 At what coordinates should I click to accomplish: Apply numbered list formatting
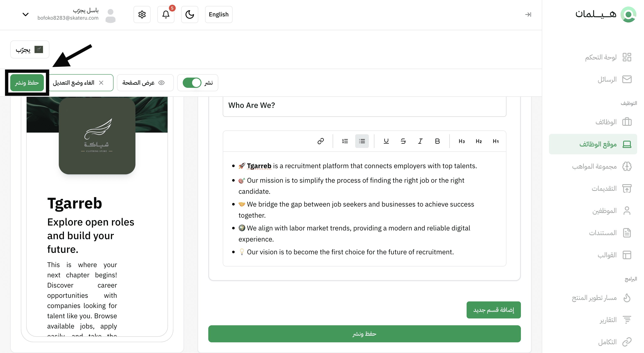pos(345,141)
